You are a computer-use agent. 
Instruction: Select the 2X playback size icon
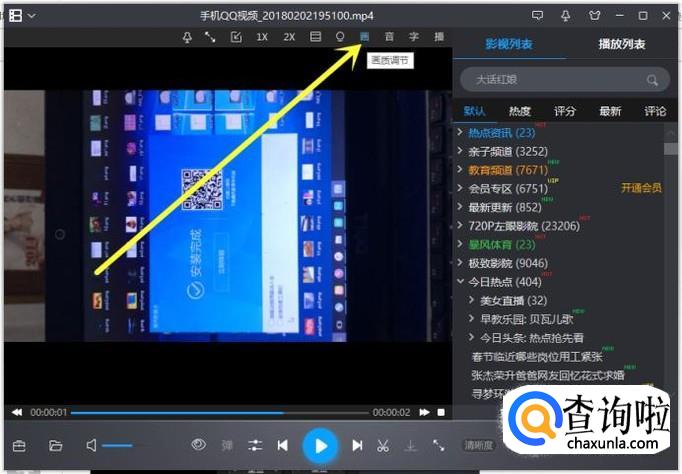(289, 37)
